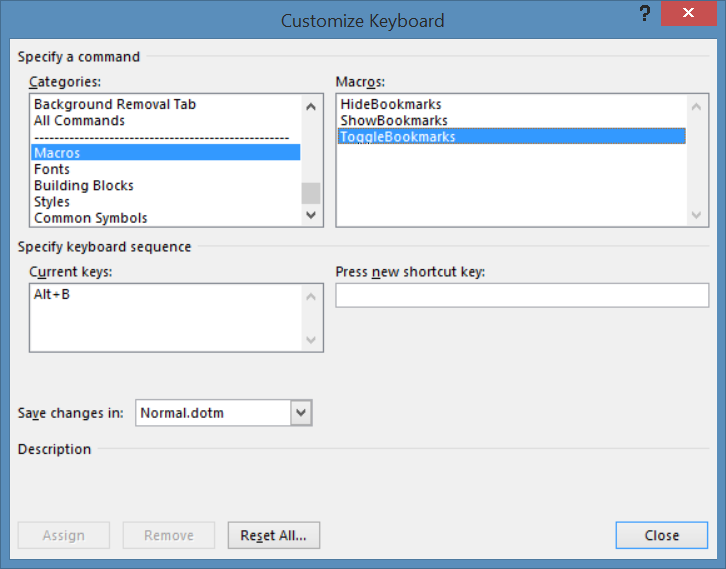This screenshot has width=726, height=569.
Task: Select All Commands category
Action: coord(79,120)
